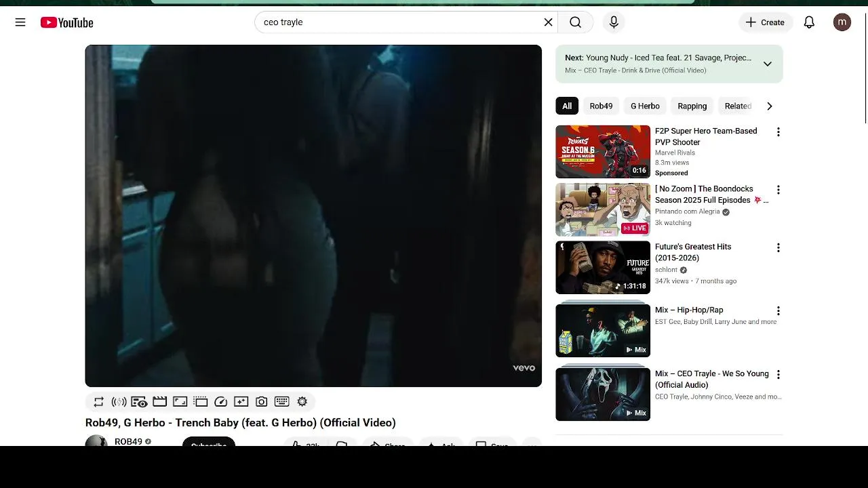Viewport: 868px width, 488px height.
Task: Open options for Future's Greatest Hits
Action: click(778, 247)
